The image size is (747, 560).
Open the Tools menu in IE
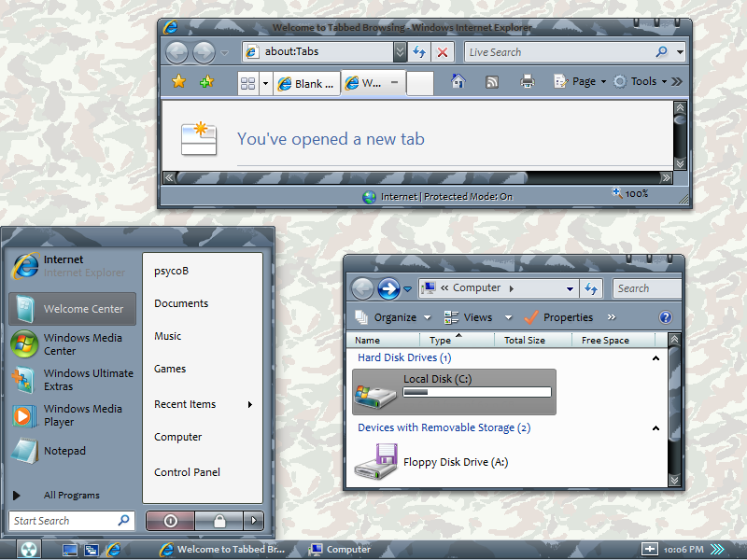pos(640,81)
